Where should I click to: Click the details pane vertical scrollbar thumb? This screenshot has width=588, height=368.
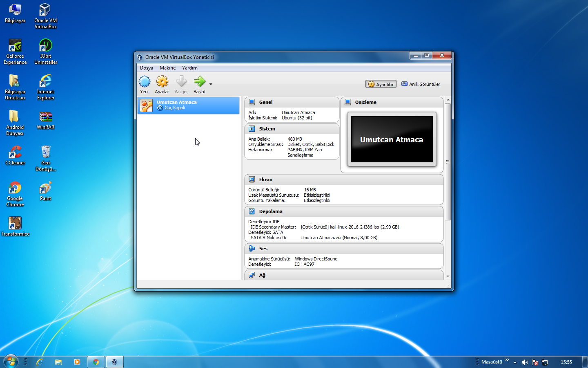click(x=448, y=162)
